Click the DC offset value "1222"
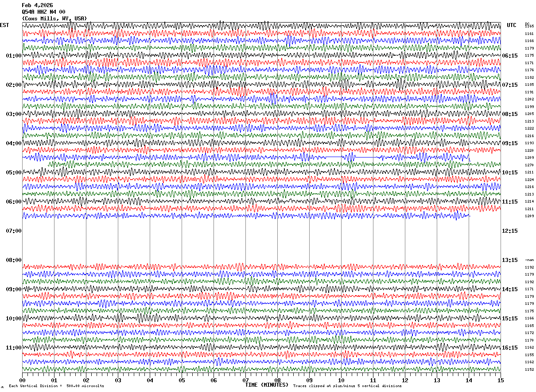The height and width of the screenshot is (392, 536). pos(529,128)
